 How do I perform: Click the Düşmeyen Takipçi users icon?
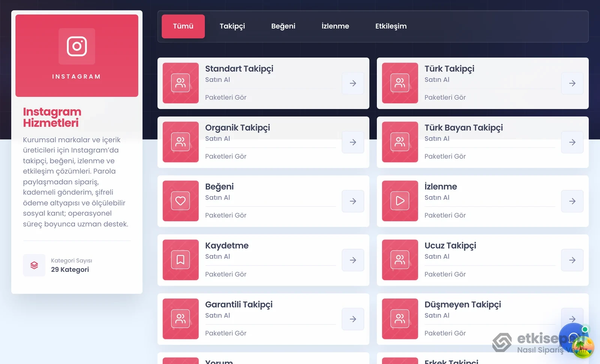(400, 319)
